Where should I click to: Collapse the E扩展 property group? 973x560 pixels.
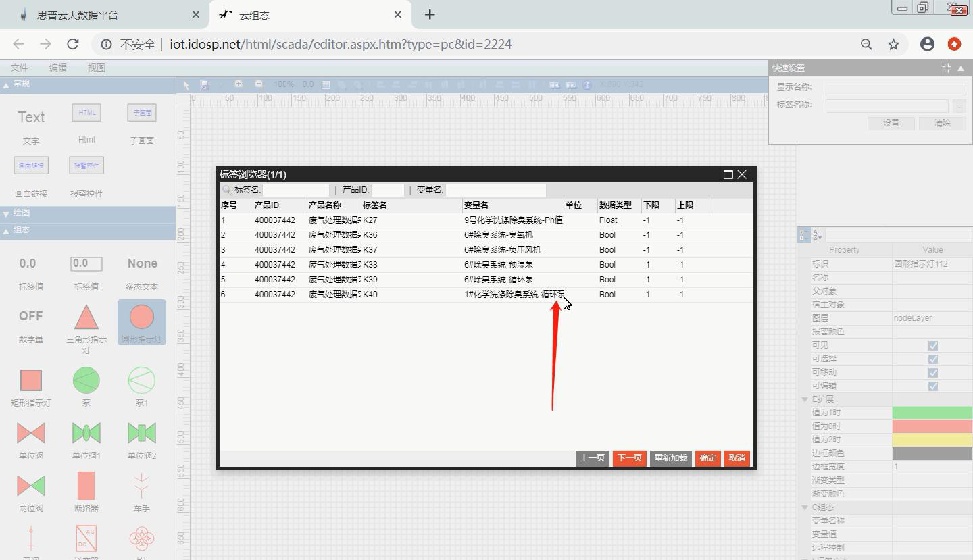(805, 399)
